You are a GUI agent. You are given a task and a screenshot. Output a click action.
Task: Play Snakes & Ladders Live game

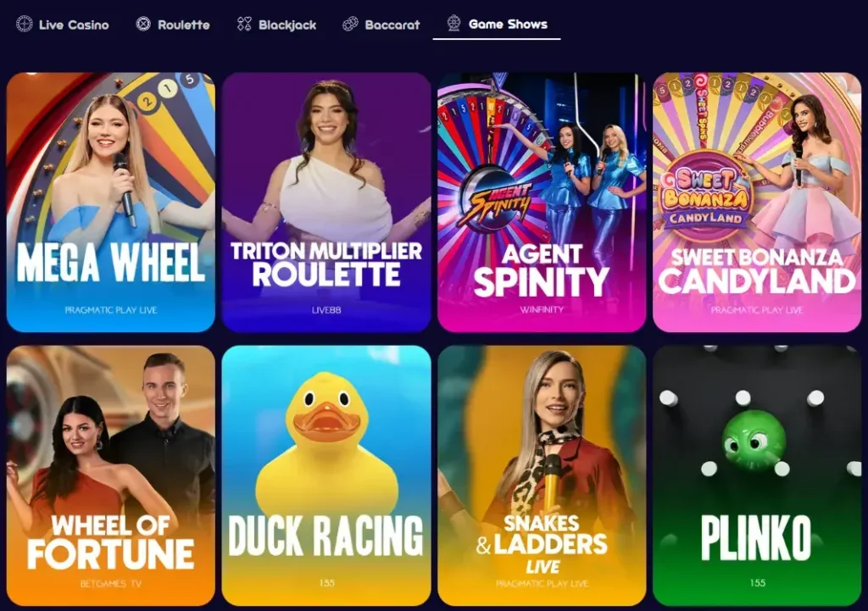pos(542,475)
